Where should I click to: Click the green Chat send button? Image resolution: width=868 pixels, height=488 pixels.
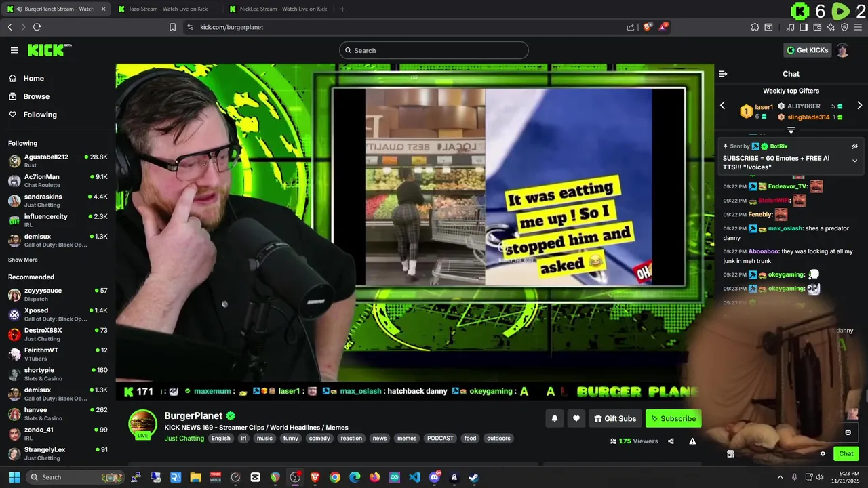(846, 454)
